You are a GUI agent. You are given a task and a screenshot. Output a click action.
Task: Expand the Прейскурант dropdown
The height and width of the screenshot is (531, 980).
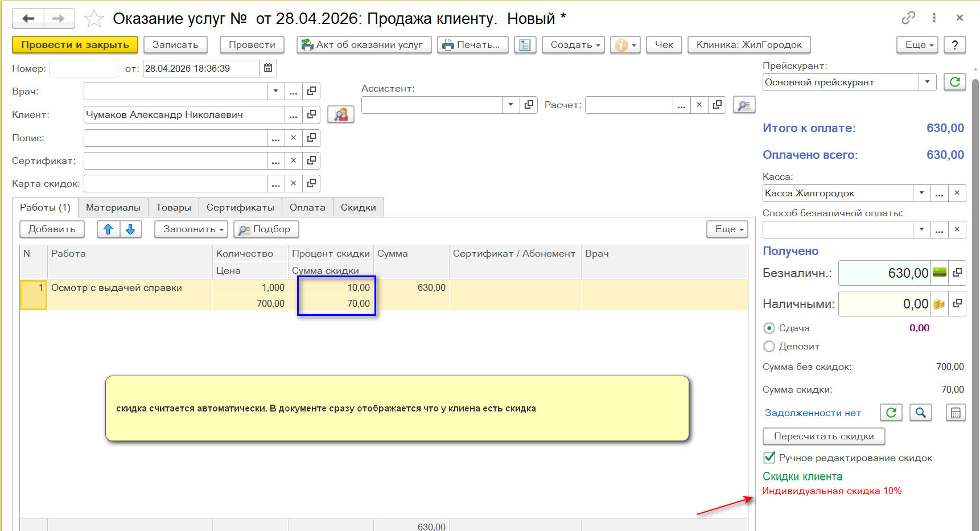tap(927, 82)
